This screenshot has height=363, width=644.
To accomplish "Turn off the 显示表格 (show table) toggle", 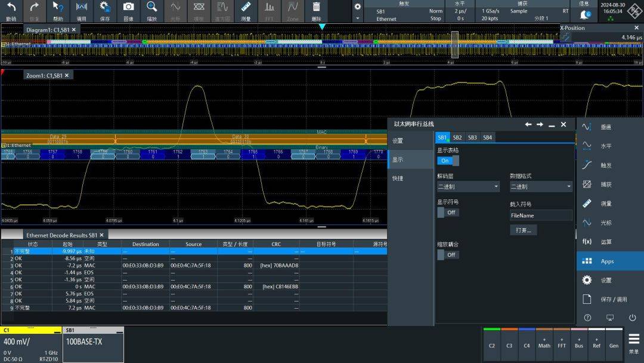I will [448, 161].
